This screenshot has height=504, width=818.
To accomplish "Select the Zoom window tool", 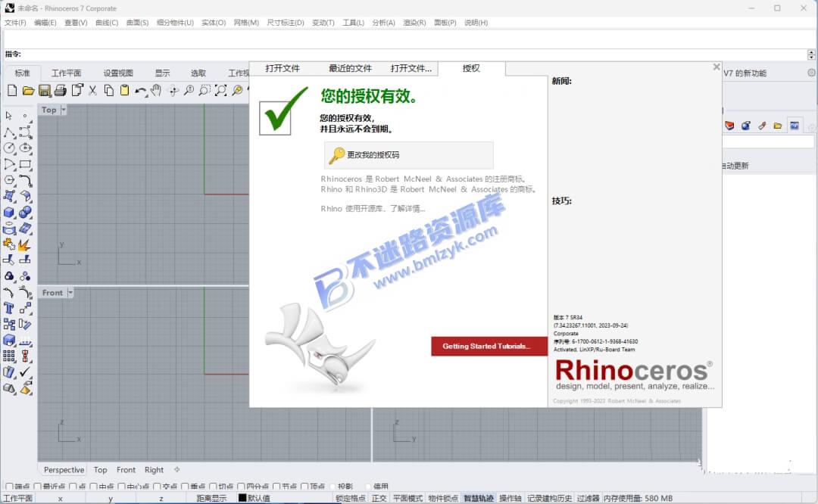I will [204, 90].
